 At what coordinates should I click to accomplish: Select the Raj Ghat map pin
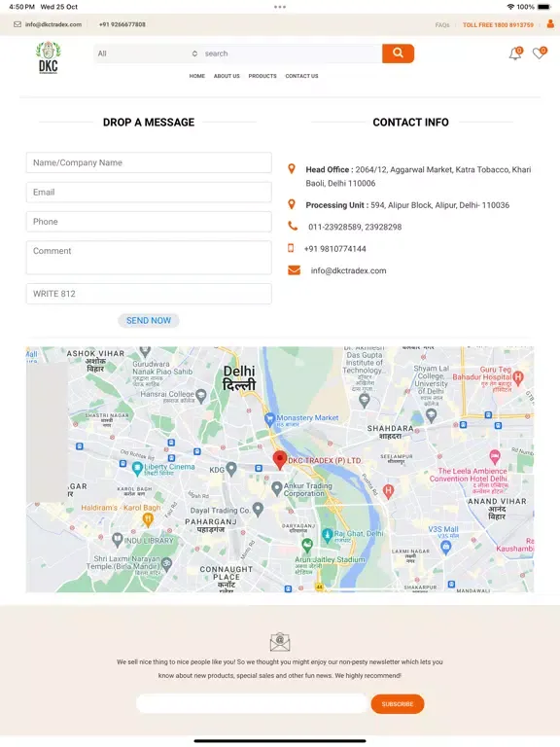(327, 535)
